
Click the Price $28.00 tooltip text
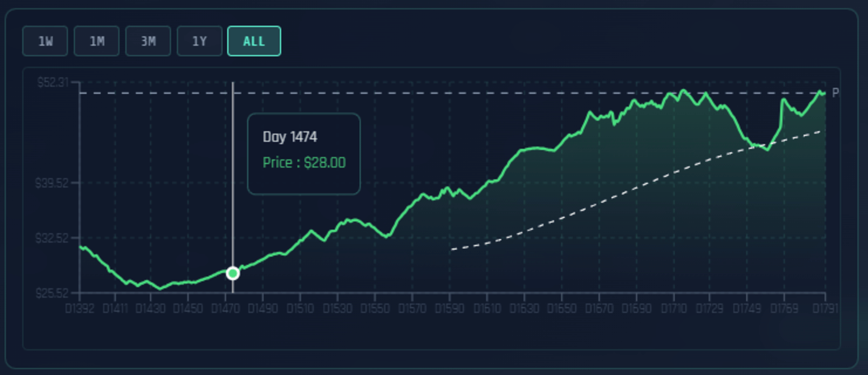coord(304,162)
